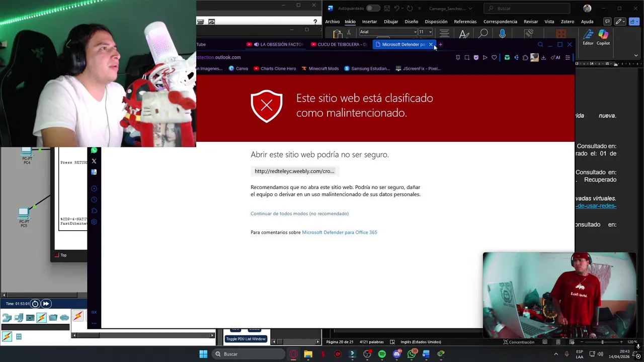The height and width of the screenshot is (362, 644).
Task: Open the sidebar history clock icon
Action: click(94, 200)
